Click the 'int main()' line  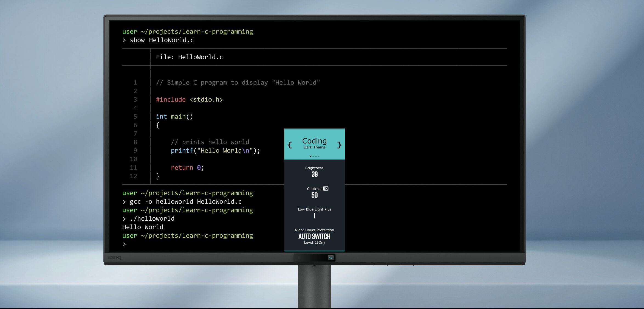(174, 117)
